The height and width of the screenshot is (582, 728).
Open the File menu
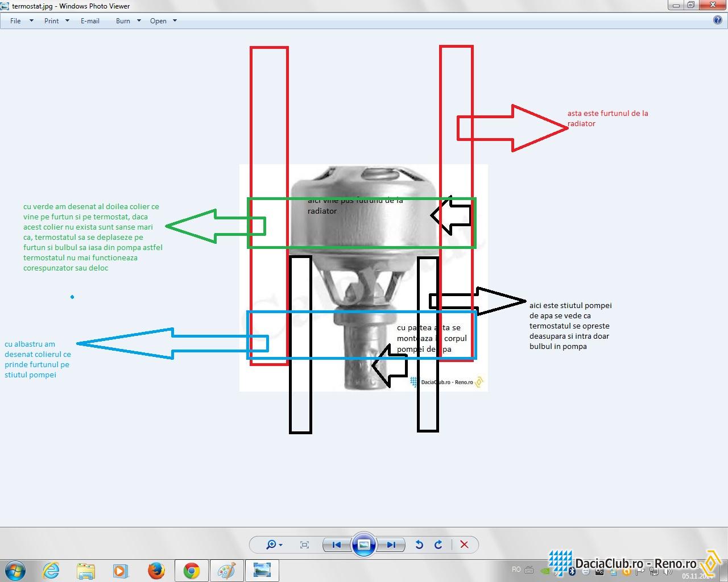coord(15,20)
